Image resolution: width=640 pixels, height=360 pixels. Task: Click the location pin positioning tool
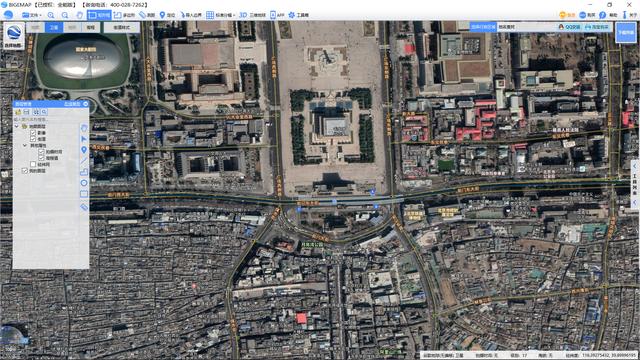coord(167,15)
